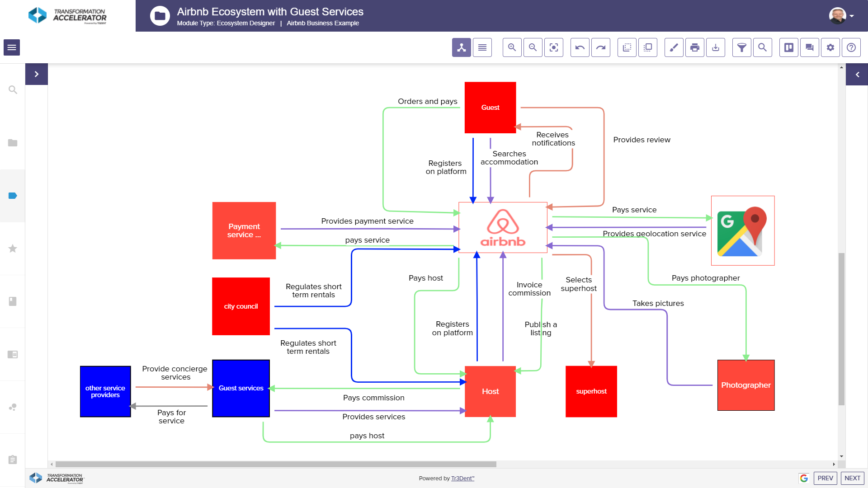The width and height of the screenshot is (868, 488).
Task: Toggle the side-by-side panel view
Action: tap(788, 47)
